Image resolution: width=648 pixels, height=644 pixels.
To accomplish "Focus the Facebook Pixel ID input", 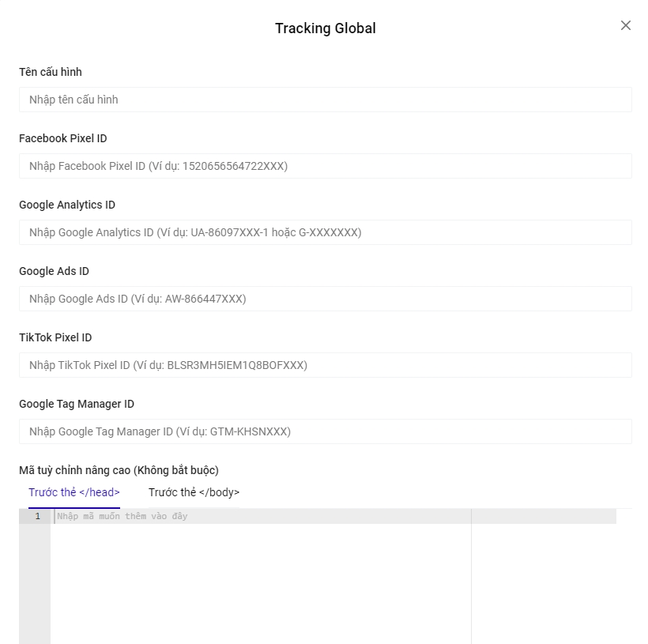I will [325, 166].
